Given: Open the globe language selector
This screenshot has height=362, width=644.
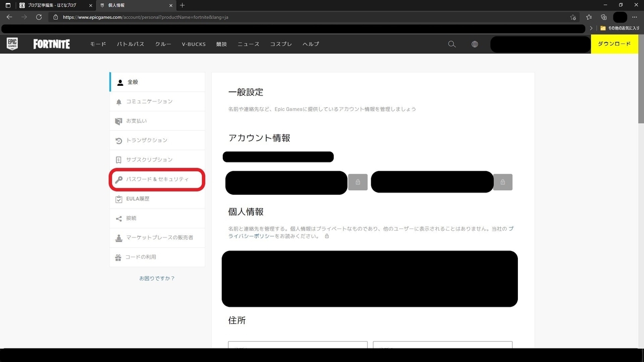Looking at the screenshot, I should pos(474,44).
